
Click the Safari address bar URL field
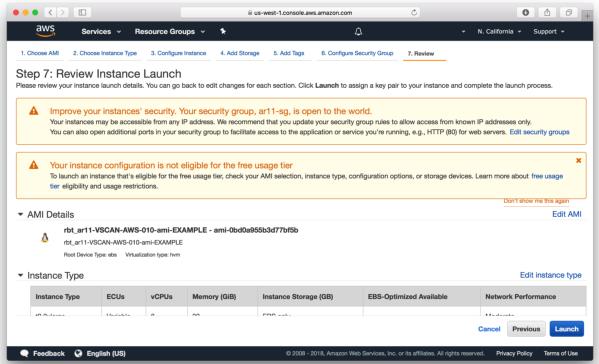(x=300, y=13)
